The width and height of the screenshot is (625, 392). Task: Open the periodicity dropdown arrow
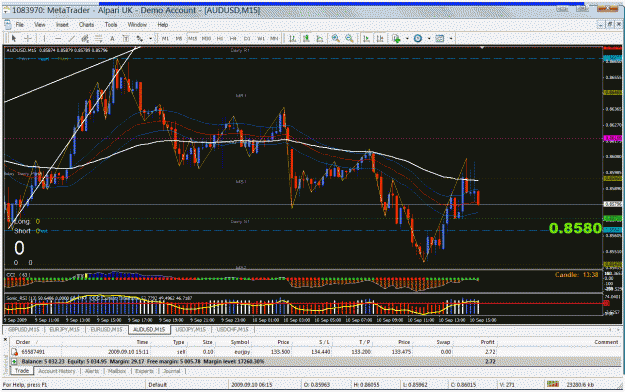429,39
